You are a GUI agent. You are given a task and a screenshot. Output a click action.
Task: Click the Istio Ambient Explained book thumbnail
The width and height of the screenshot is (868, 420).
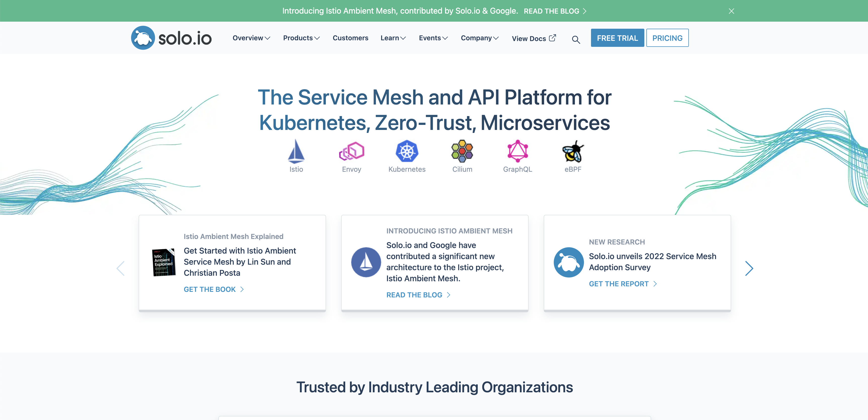[164, 262]
